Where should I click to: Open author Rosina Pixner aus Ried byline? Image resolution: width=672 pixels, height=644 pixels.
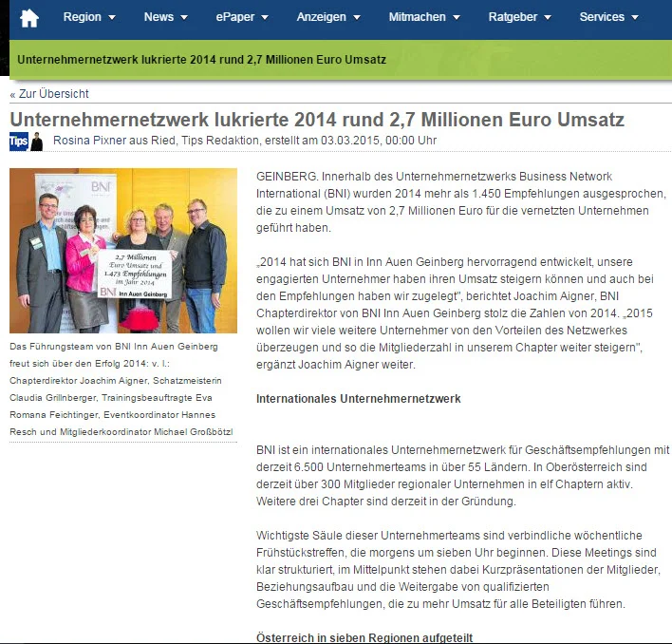coord(115,141)
